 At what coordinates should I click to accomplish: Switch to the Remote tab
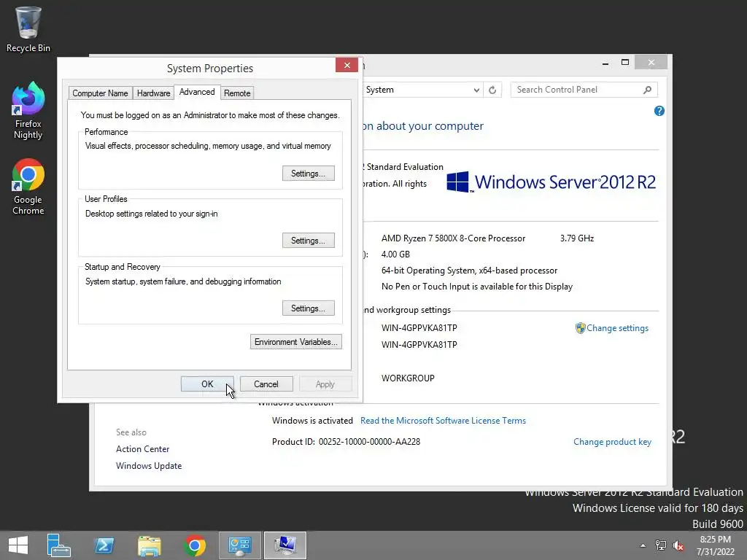click(x=237, y=93)
